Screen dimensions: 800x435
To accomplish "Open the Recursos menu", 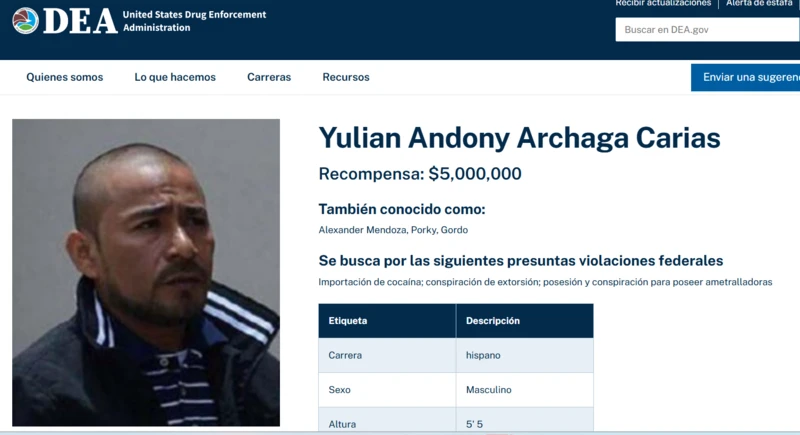I will (x=346, y=77).
